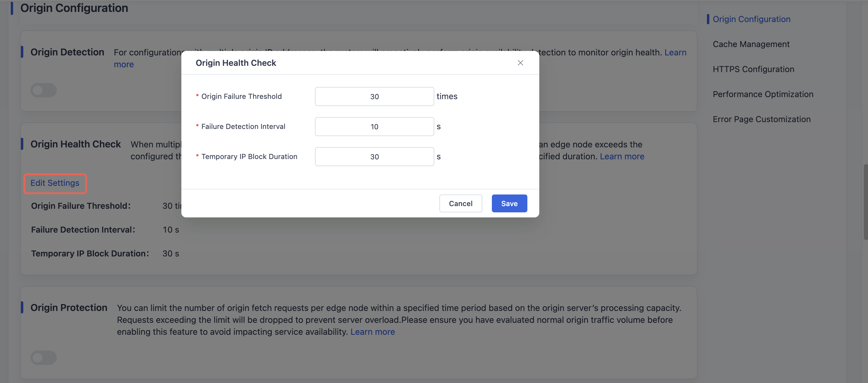
Task: Click the Origin Health Check dialog title
Action: (236, 63)
